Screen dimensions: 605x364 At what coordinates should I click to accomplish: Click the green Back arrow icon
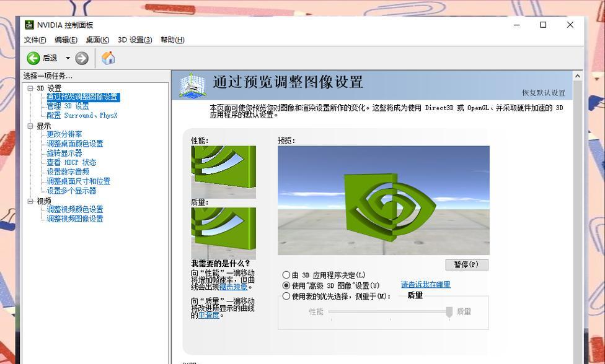33,58
